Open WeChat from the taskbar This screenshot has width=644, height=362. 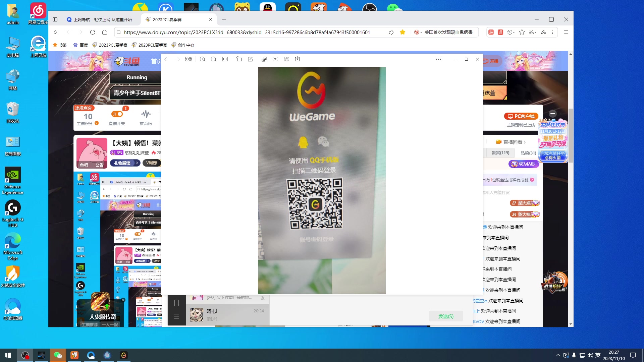[58, 355]
